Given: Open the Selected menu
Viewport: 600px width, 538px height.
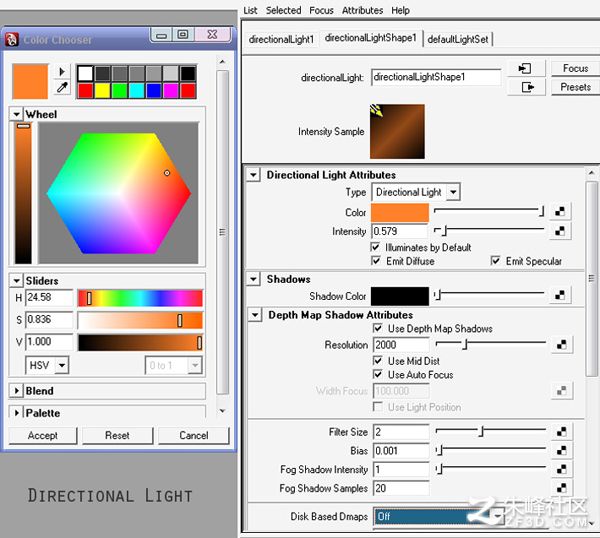Looking at the screenshot, I should 284,10.
